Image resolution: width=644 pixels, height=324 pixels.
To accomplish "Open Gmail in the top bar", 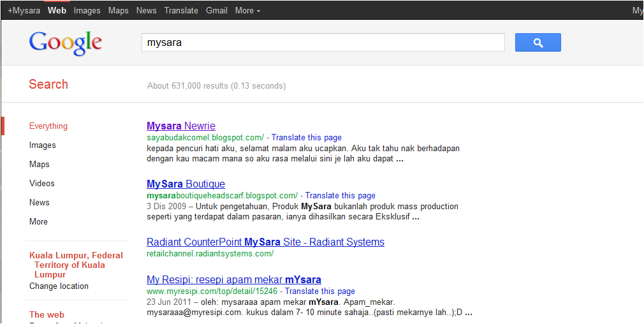I will (x=217, y=11).
